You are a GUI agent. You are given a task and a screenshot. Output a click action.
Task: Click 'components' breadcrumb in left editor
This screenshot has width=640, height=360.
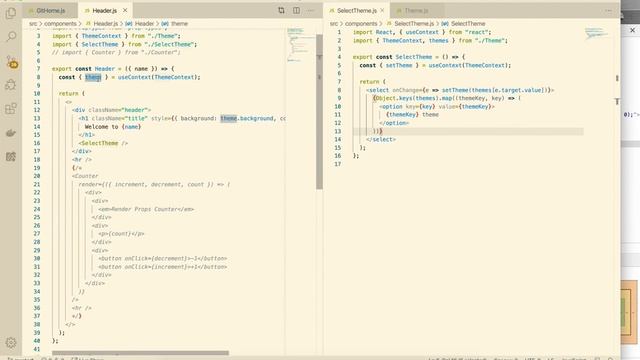point(60,24)
